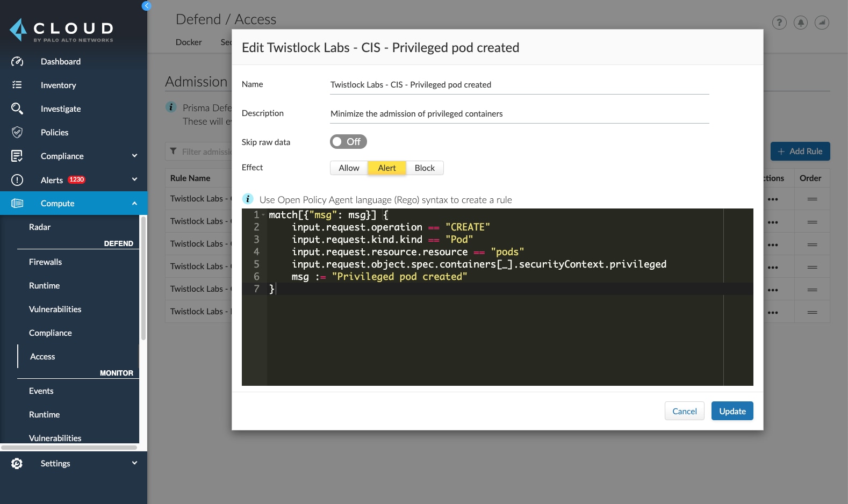Expand the Compliance menu chevron
The image size is (848, 504).
click(134, 156)
